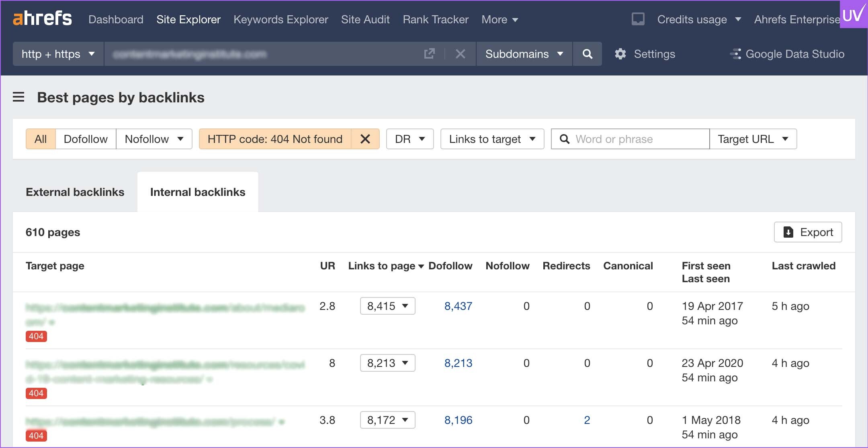This screenshot has height=448, width=868.
Task: Click the second blurred target page URL
Action: click(x=165, y=371)
